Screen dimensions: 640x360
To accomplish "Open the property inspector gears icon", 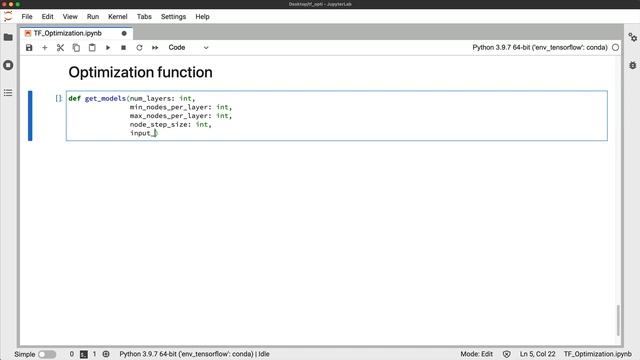I will pos(633,38).
